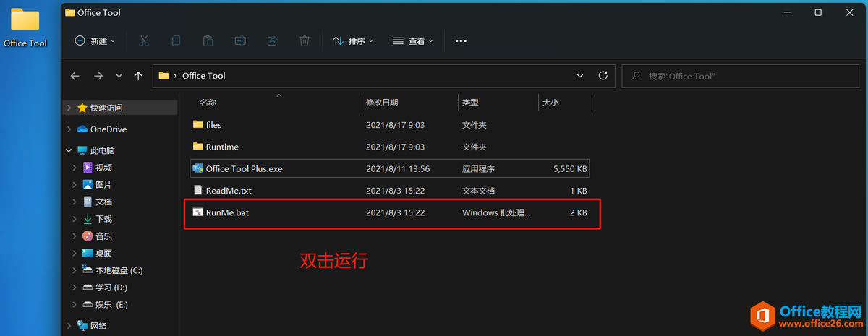Click the 5,550 KB size cell
Image resolution: width=868 pixels, height=336 pixels.
[x=570, y=169]
